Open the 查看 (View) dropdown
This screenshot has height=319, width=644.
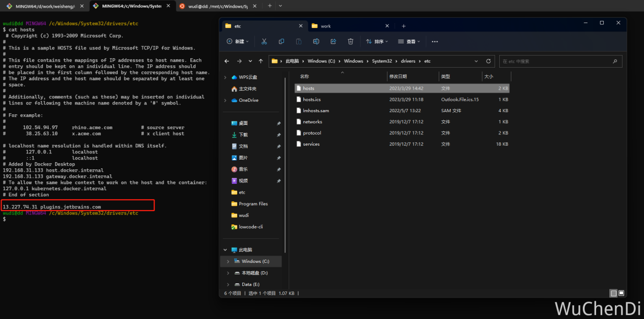click(409, 41)
